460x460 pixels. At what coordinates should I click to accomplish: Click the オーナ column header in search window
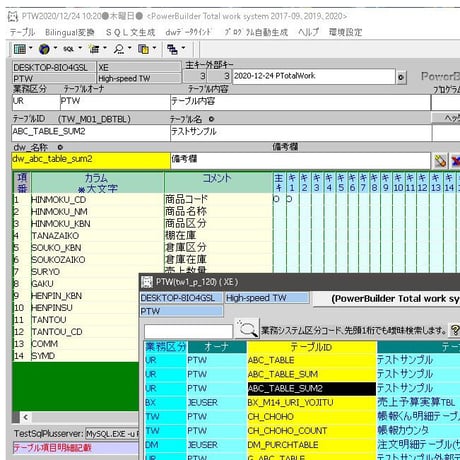tap(217, 347)
